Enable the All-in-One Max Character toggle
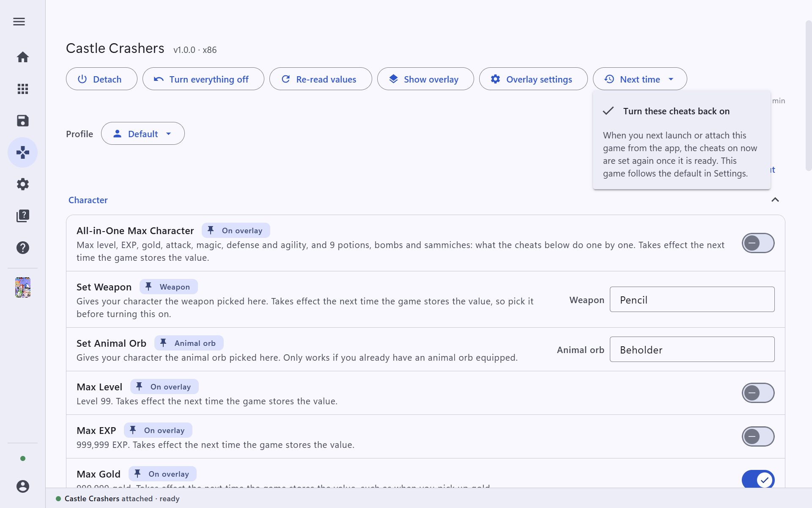This screenshot has height=508, width=812. (758, 243)
